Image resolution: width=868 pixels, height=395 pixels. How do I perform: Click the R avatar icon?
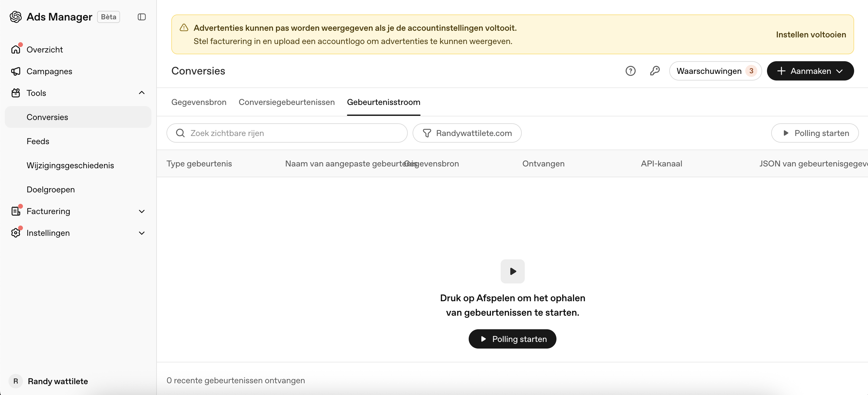pos(15,381)
